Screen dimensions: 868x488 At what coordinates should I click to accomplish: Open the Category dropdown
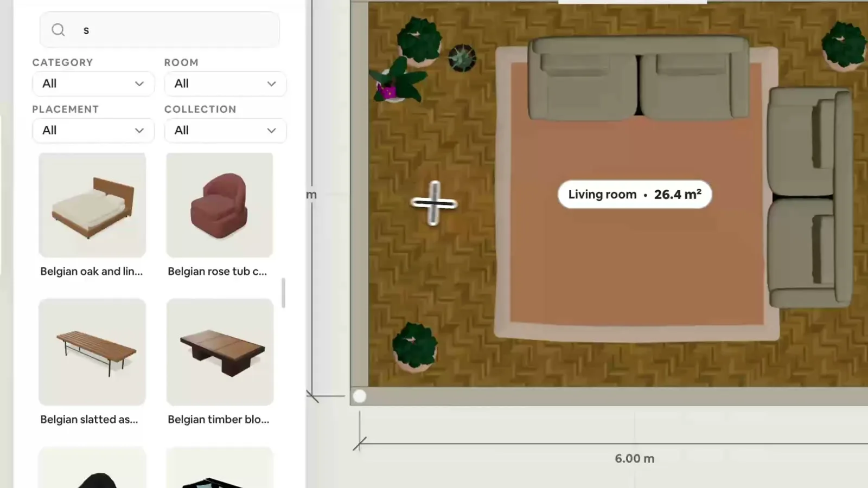93,84
